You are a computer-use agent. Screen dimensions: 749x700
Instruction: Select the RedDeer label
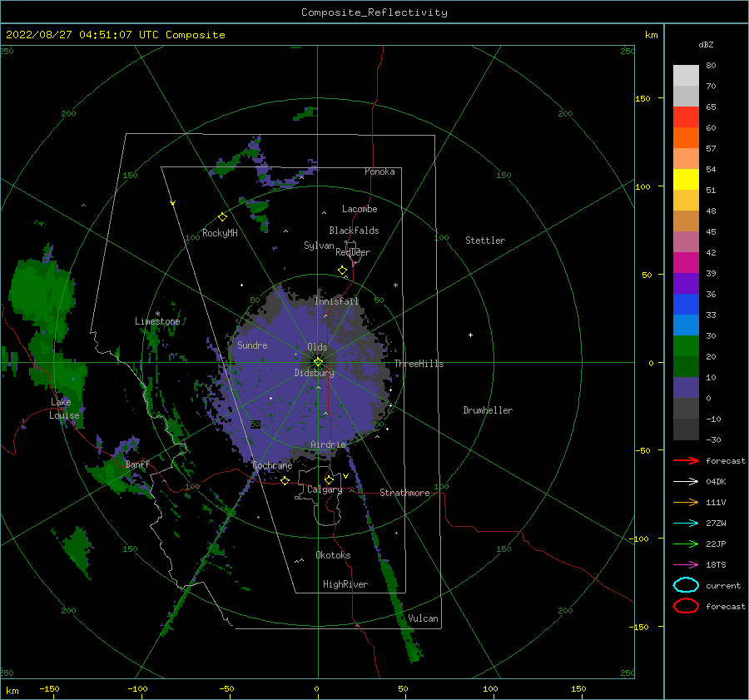[353, 252]
